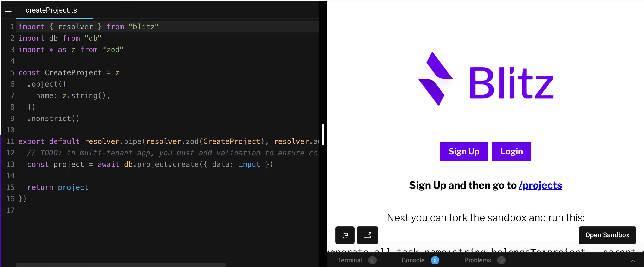Open the /projects link
The image size is (644, 267).
pos(540,185)
